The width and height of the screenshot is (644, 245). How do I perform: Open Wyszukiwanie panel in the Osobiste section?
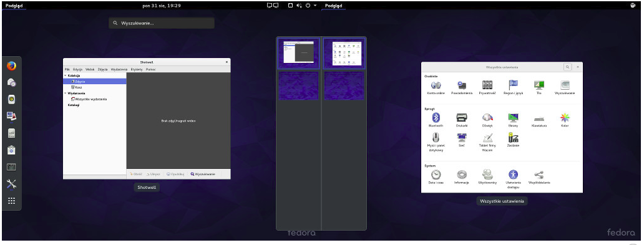coord(565,87)
